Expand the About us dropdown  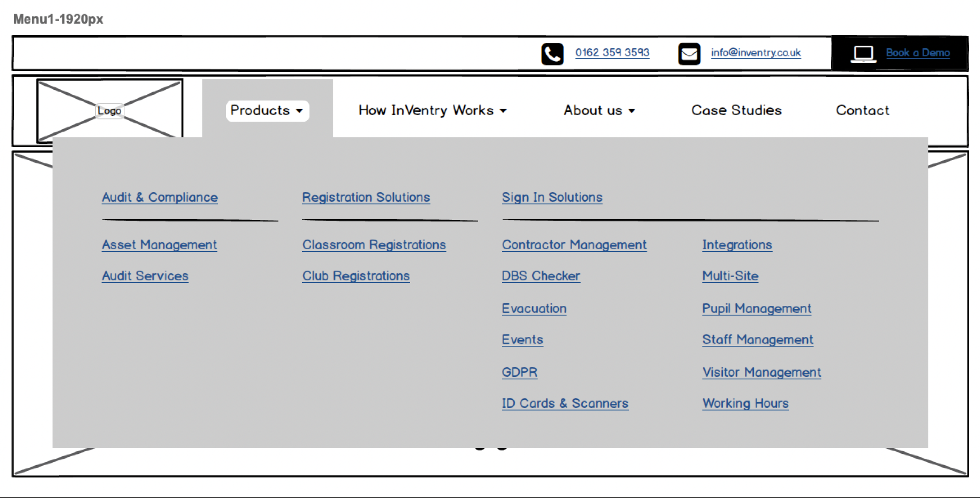(x=599, y=110)
